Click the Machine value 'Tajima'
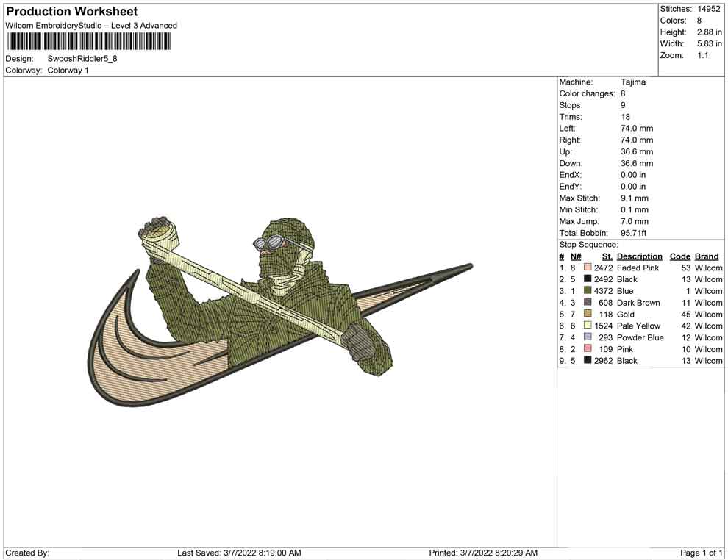 pos(633,82)
